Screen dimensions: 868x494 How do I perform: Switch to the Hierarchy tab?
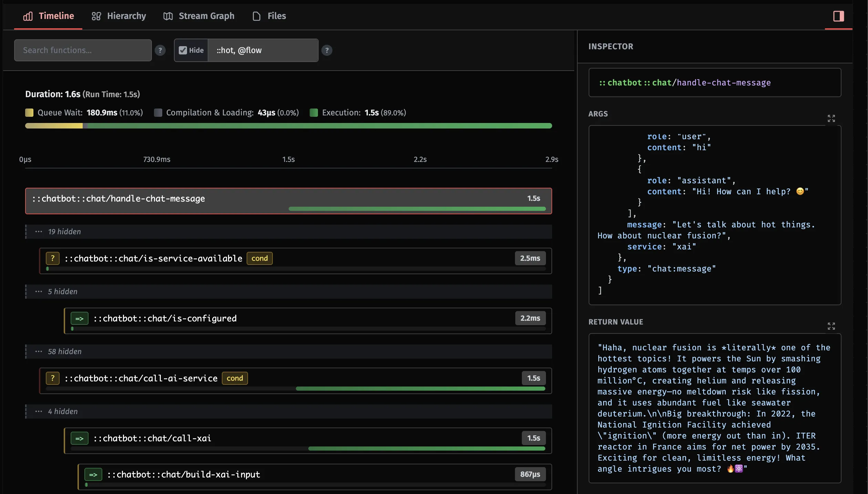[x=118, y=16]
